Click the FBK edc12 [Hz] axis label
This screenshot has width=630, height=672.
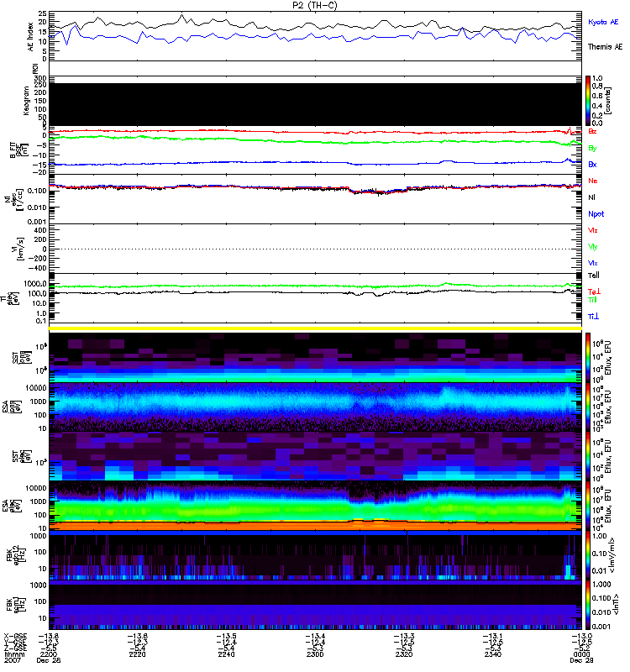[15, 554]
